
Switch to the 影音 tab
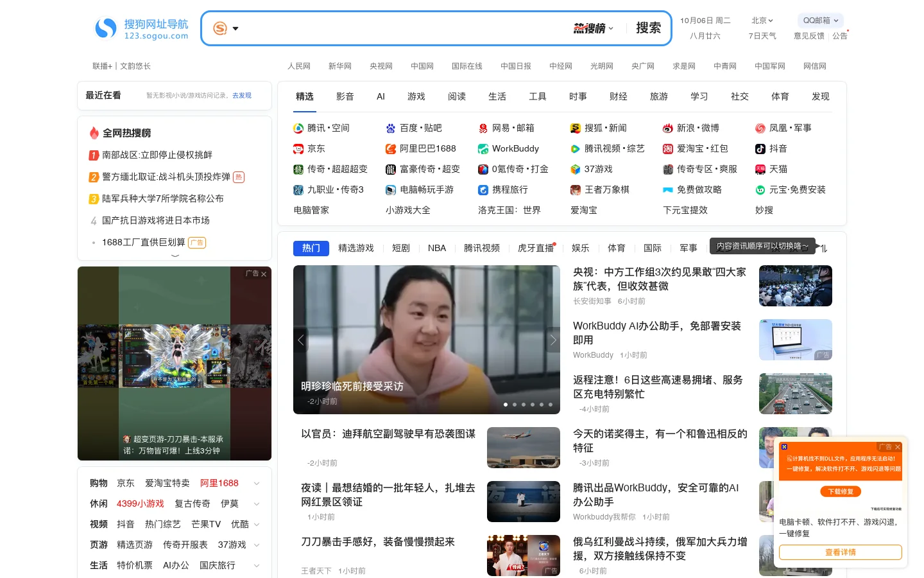point(345,96)
